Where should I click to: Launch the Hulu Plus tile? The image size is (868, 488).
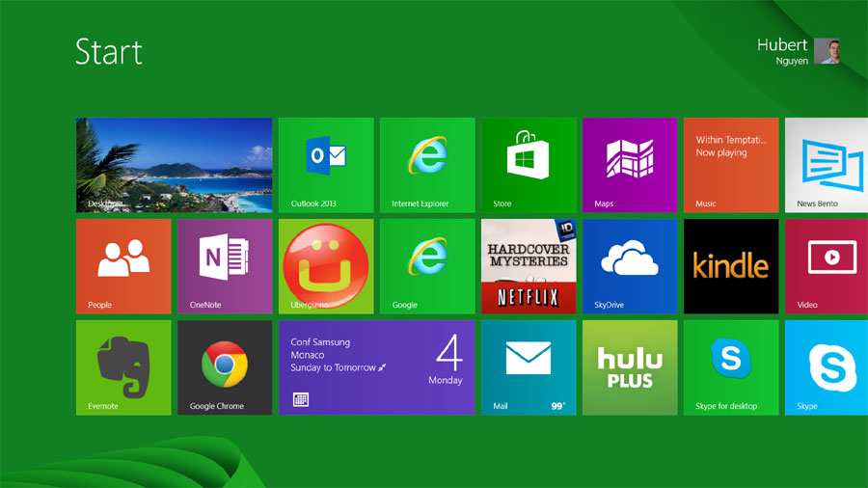pyautogui.click(x=630, y=367)
